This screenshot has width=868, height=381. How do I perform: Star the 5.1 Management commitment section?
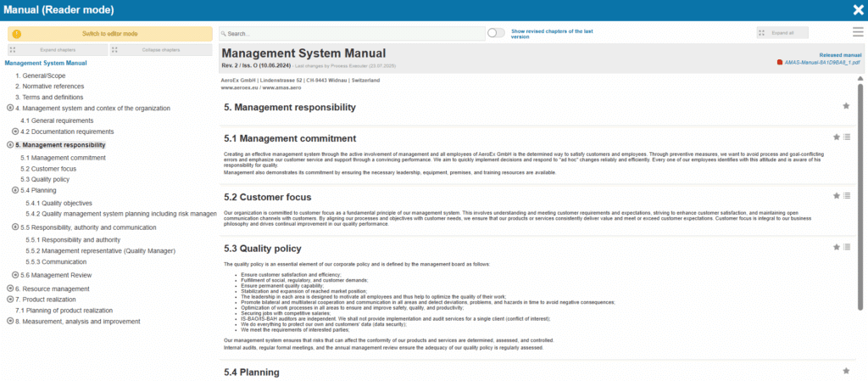(837, 137)
